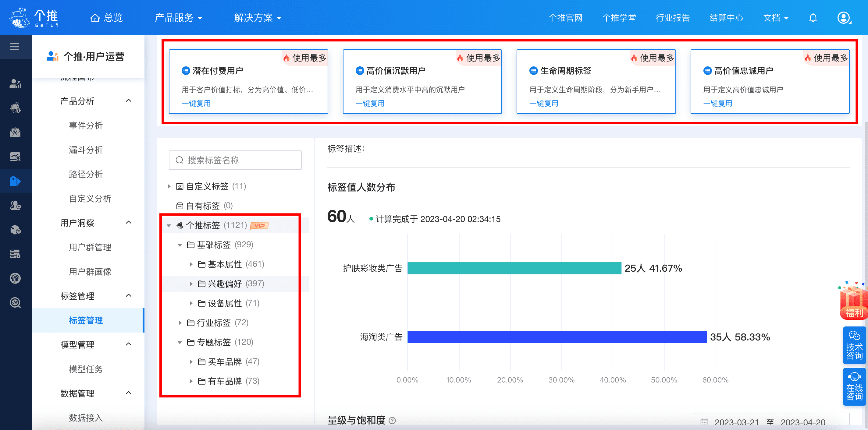This screenshot has height=430, width=868.
Task: Click the GeTui whale logo
Action: pos(34,17)
